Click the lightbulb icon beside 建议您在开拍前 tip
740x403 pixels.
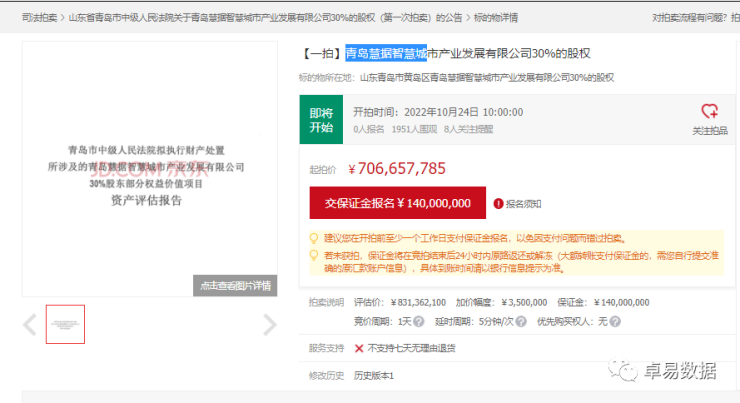click(x=313, y=238)
